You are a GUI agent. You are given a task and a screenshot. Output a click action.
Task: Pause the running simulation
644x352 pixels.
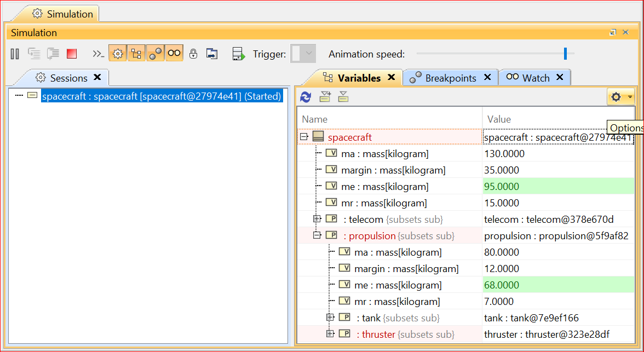15,54
